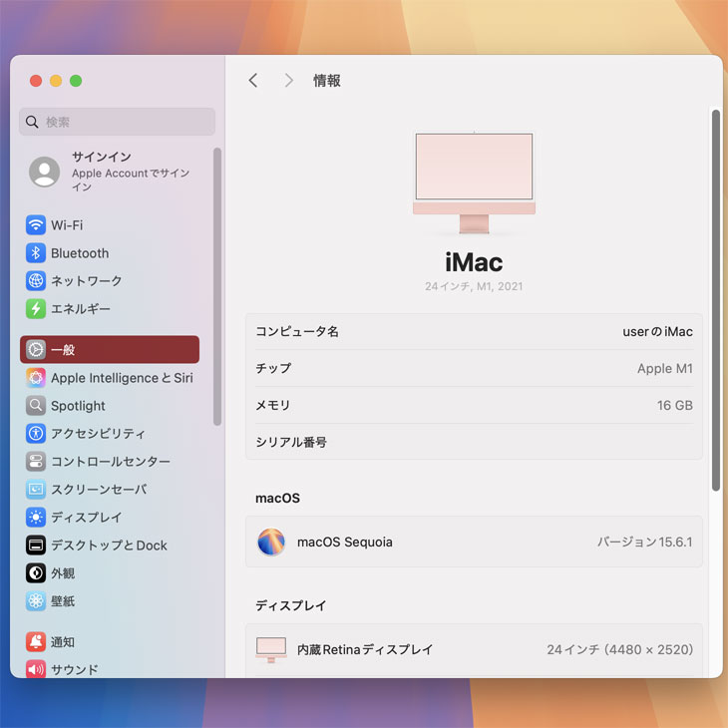
Task: Click the 外観 sidebar label
Action: (x=63, y=573)
